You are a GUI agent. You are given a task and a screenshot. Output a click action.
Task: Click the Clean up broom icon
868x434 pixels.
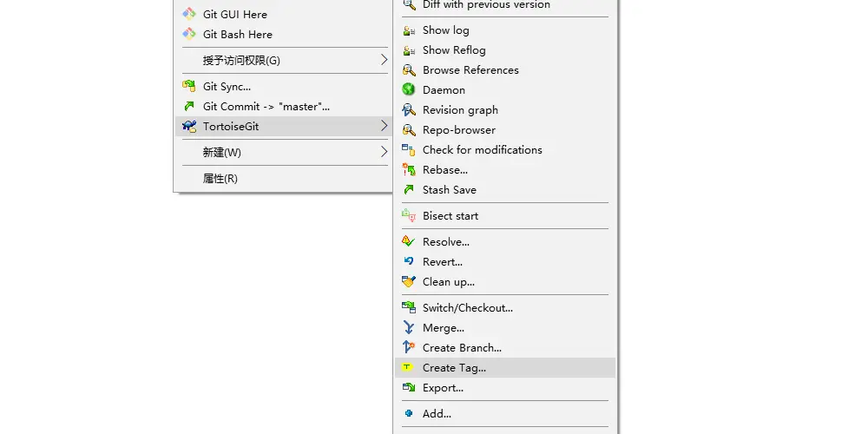(x=409, y=281)
